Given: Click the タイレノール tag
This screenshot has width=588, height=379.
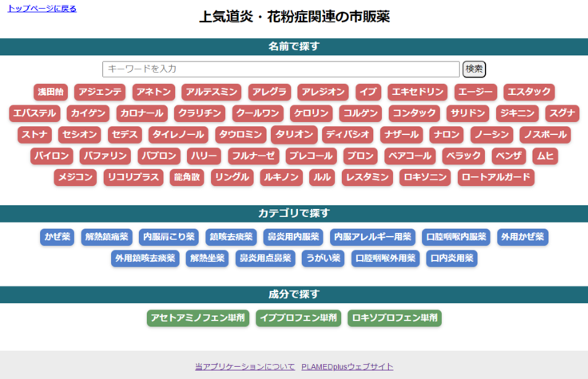Looking at the screenshot, I should (178, 135).
